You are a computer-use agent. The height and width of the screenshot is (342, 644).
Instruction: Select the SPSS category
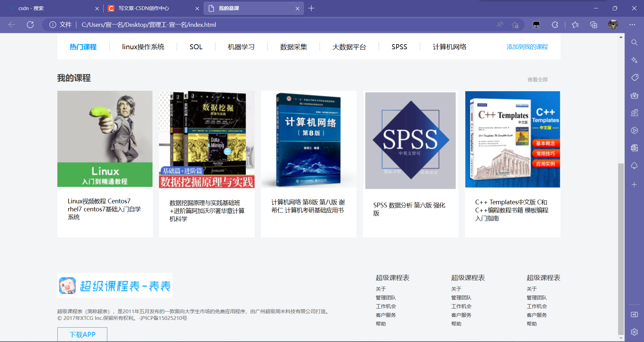pos(399,47)
